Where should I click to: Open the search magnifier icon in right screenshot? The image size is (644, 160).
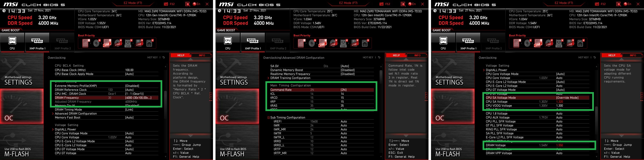(618, 4)
